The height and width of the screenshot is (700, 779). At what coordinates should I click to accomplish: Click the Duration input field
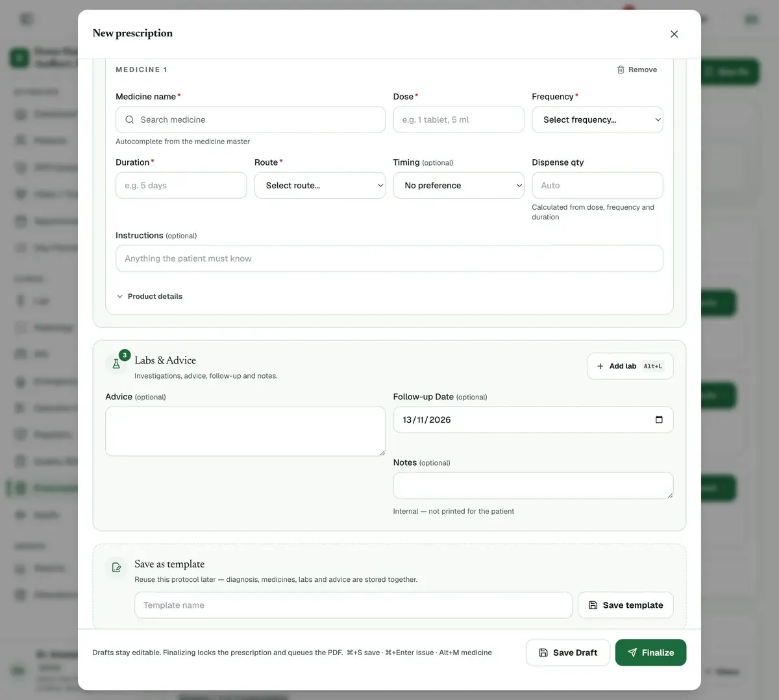(x=181, y=185)
